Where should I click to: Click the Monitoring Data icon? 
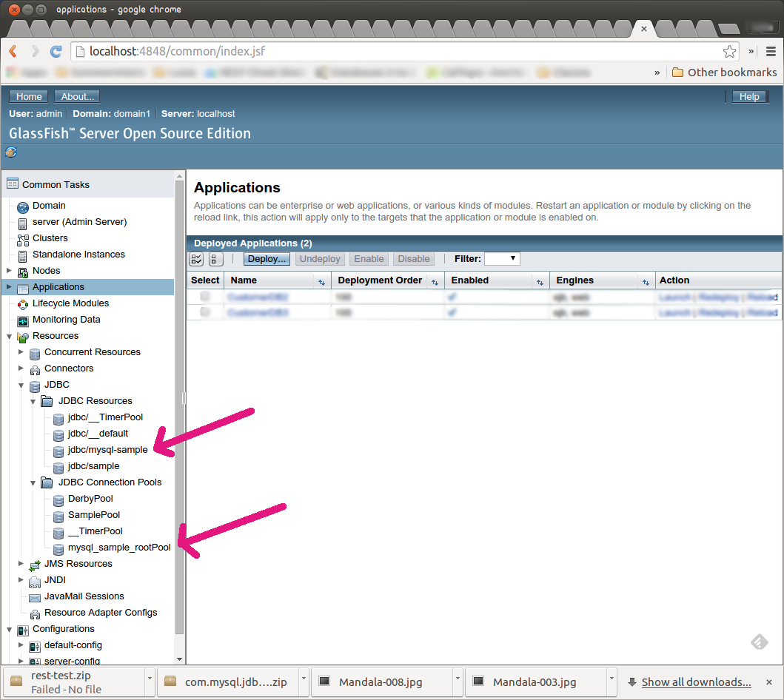pyautogui.click(x=22, y=320)
